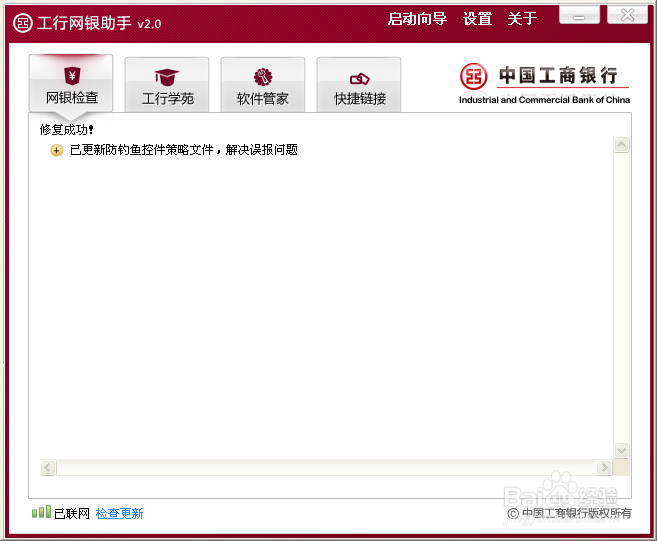
Task: Open the 设置 menu
Action: [477, 19]
